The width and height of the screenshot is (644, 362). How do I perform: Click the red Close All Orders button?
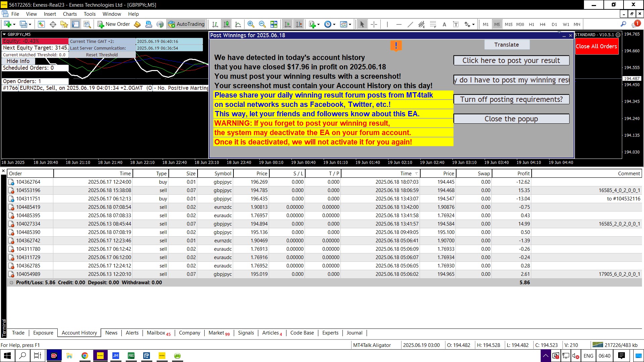pyautogui.click(x=596, y=46)
